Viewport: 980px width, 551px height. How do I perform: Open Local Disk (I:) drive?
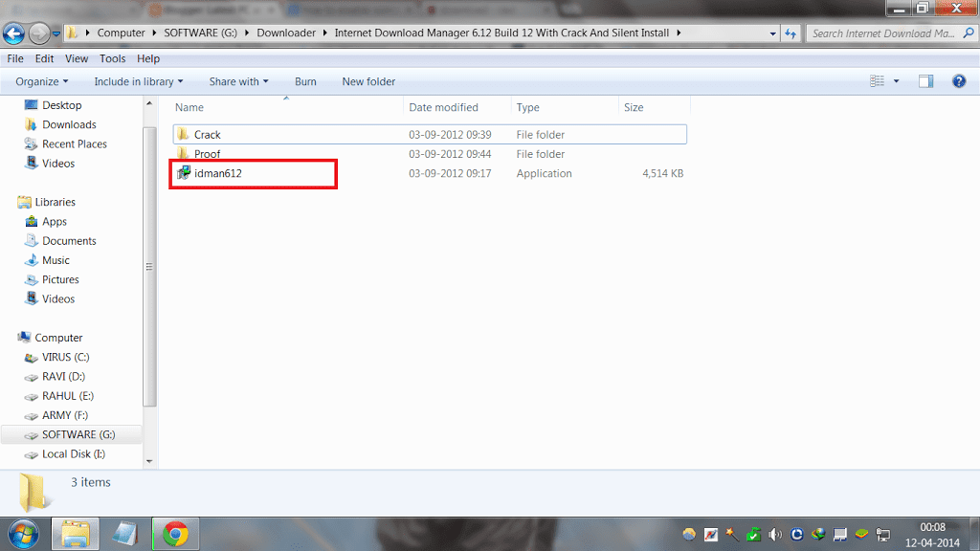click(x=73, y=453)
